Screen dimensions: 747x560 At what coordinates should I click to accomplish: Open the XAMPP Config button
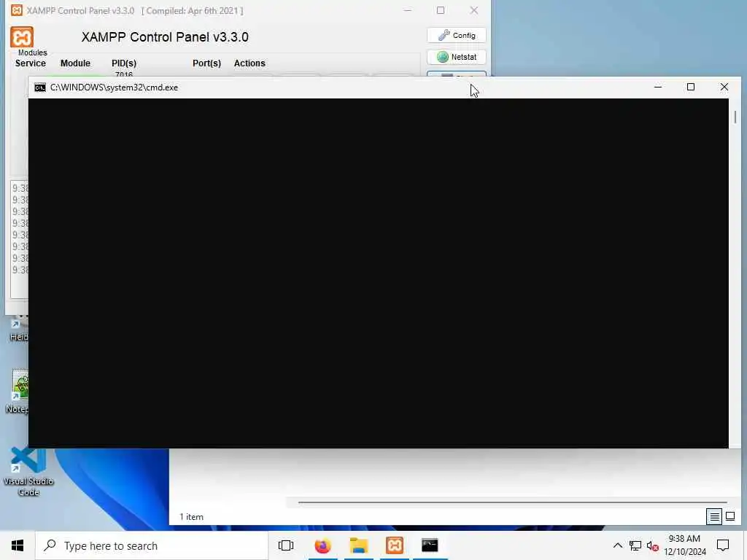pyautogui.click(x=457, y=35)
